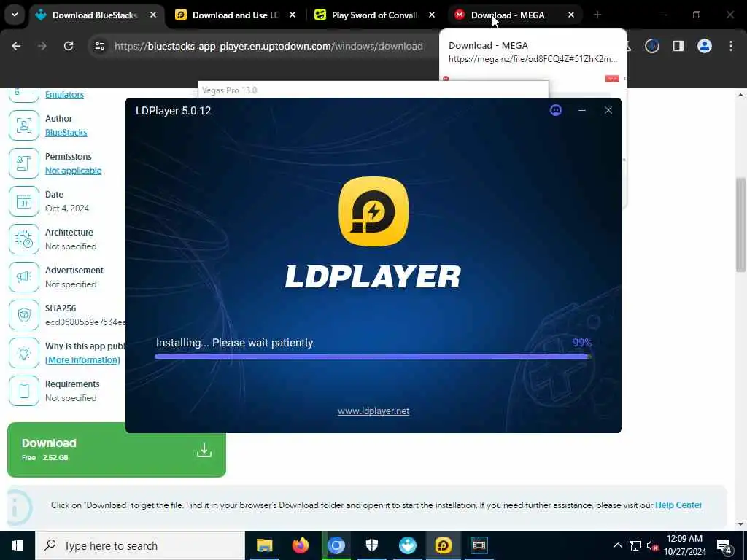Viewport: 747px width, 560px height.
Task: Click the lightbulb icon beside Why is this app
Action: 24,353
